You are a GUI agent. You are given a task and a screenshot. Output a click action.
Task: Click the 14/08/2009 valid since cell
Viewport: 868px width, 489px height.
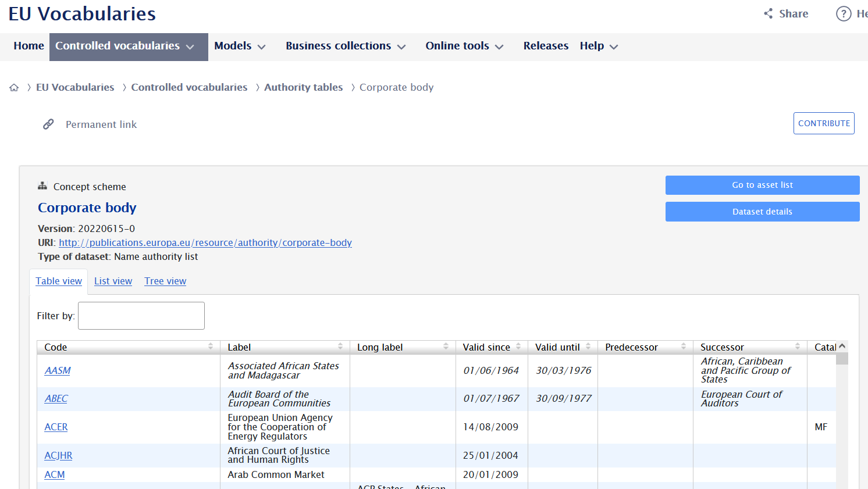click(x=491, y=427)
